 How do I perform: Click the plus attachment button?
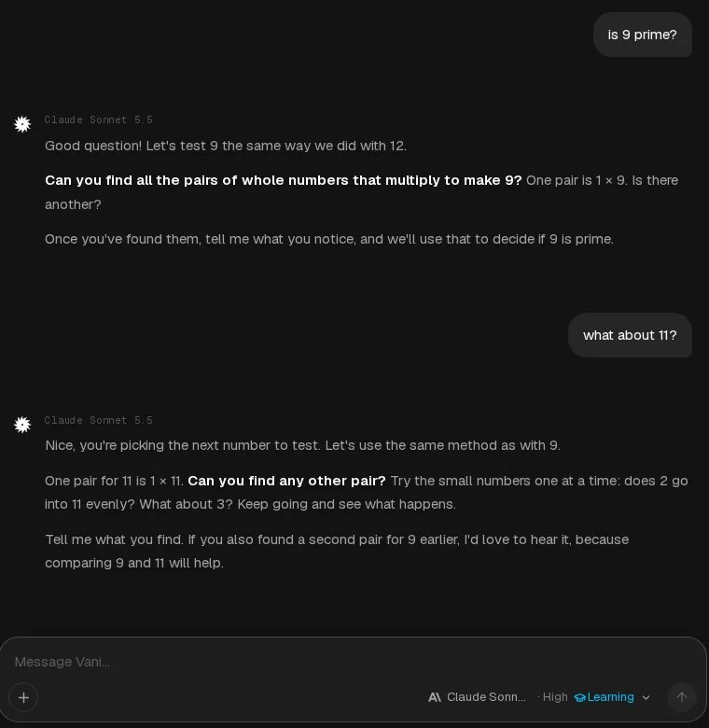pyautogui.click(x=23, y=697)
